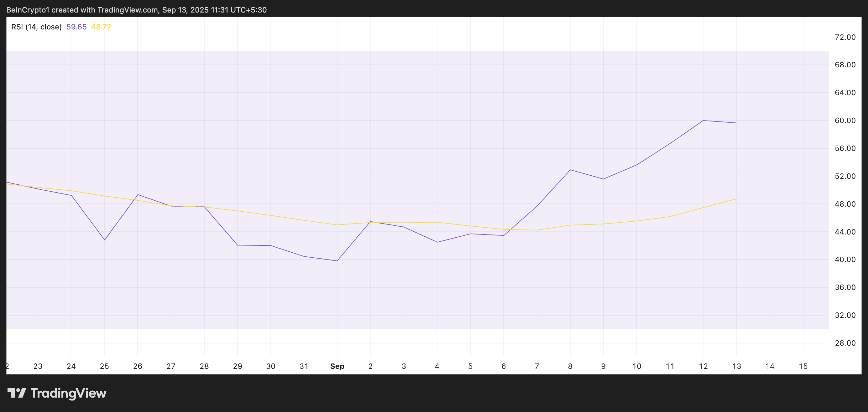Click the 60.00 value on the price scale

845,121
